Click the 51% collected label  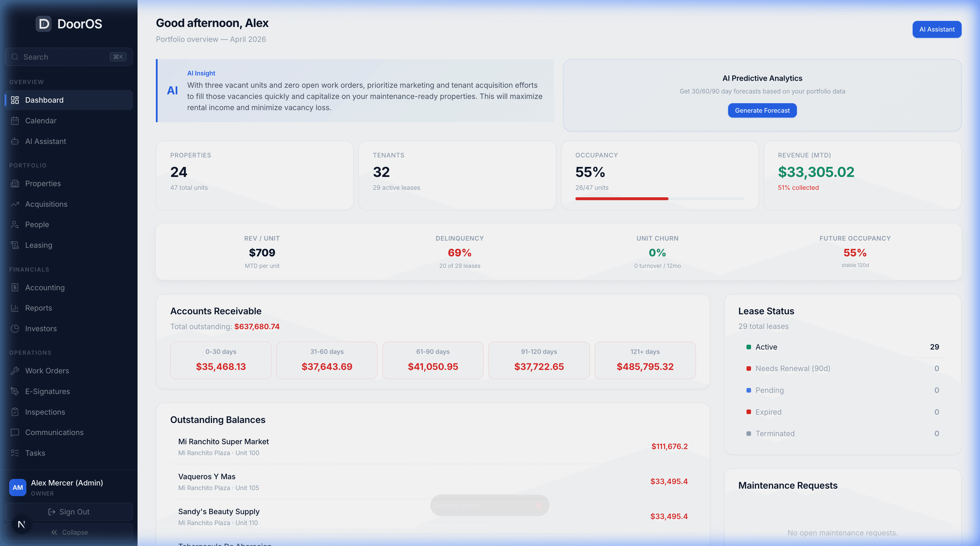[798, 188]
